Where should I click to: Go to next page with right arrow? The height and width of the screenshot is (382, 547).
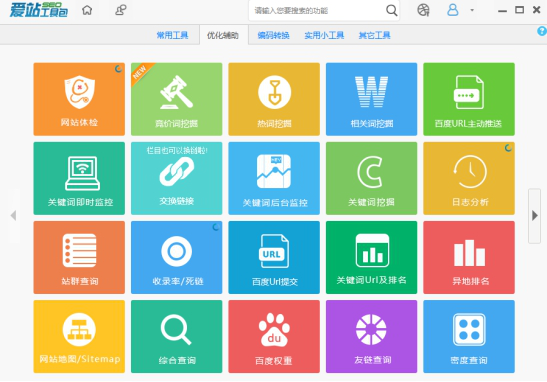(x=534, y=216)
